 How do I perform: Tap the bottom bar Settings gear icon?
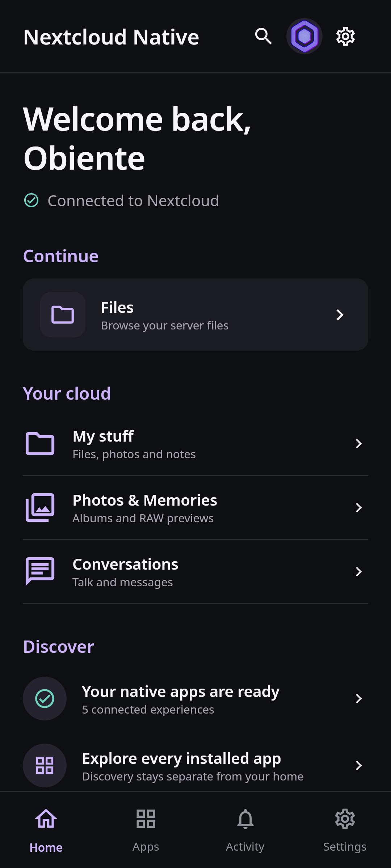pos(345,819)
